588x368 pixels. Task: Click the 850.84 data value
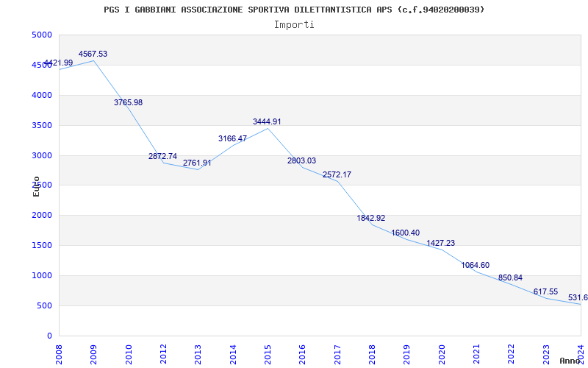[510, 278]
